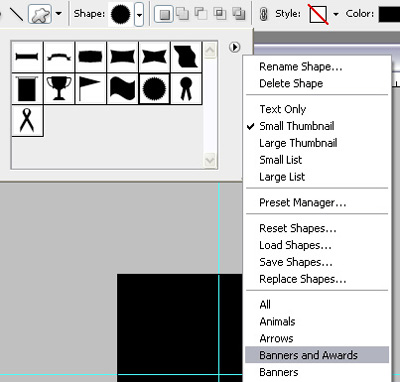This screenshot has height=382, width=400.
Task: Load the Banners shapes library
Action: click(279, 372)
